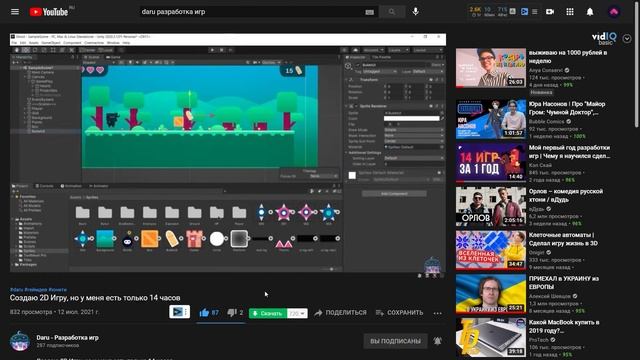Click the blue arrow extension icon in header
The width and height of the screenshot is (640, 360).
524,12
